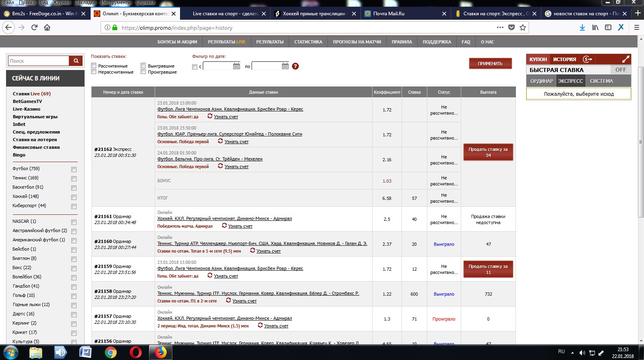Open Firefox downloads arrow
644x360 pixels.
click(582, 27)
